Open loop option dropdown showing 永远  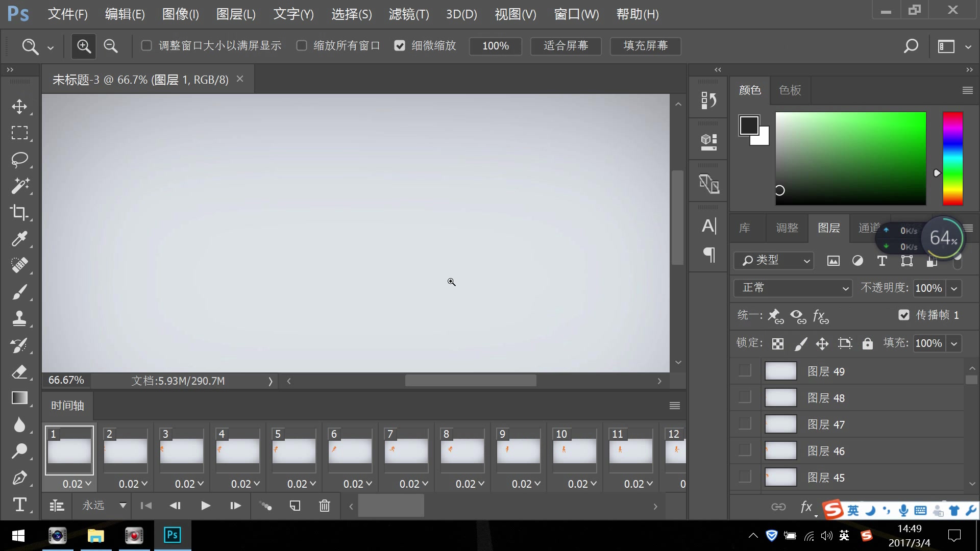point(104,506)
